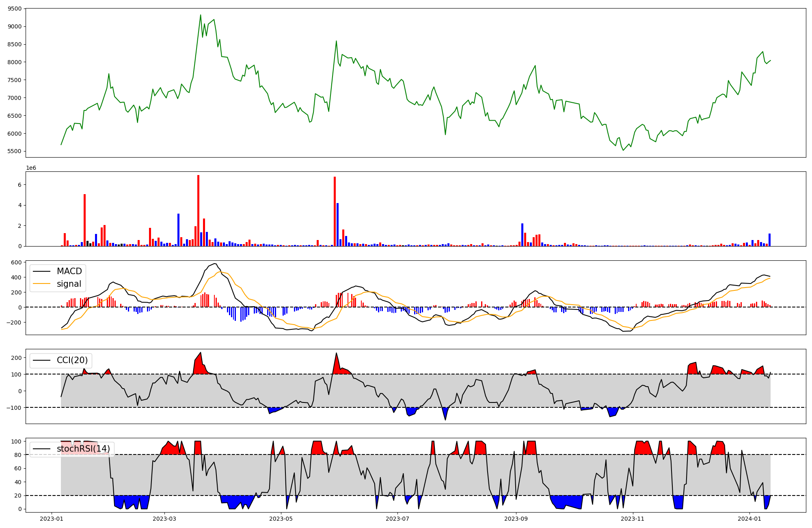Click the 1e6 volume scale label
This screenshot has width=812, height=528.
31,168
